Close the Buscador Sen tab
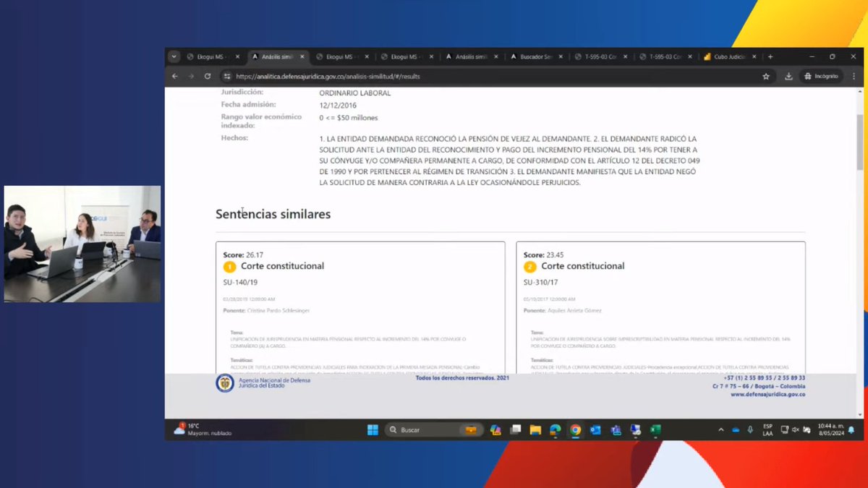The width and height of the screenshot is (868, 488). [x=560, y=56]
